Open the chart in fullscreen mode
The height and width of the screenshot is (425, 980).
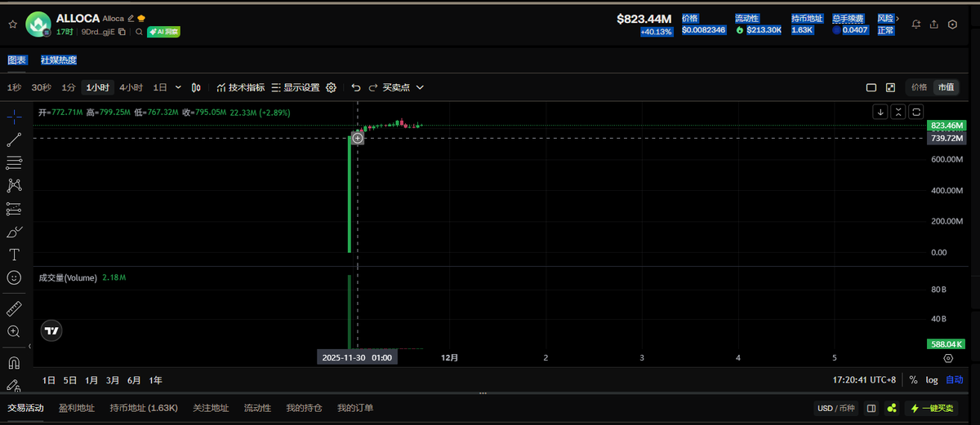click(x=890, y=87)
